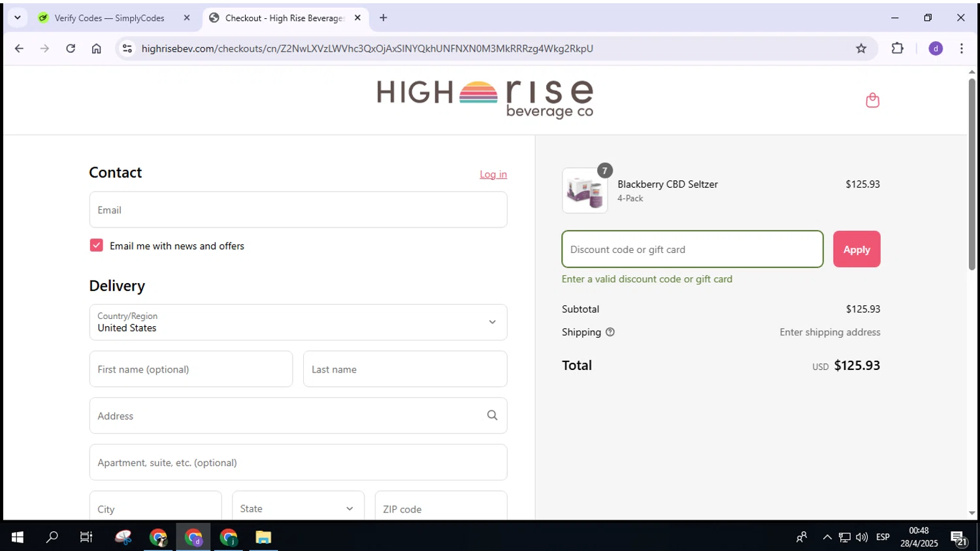Open Task View on the taskbar
The image size is (980, 551).
point(86,537)
